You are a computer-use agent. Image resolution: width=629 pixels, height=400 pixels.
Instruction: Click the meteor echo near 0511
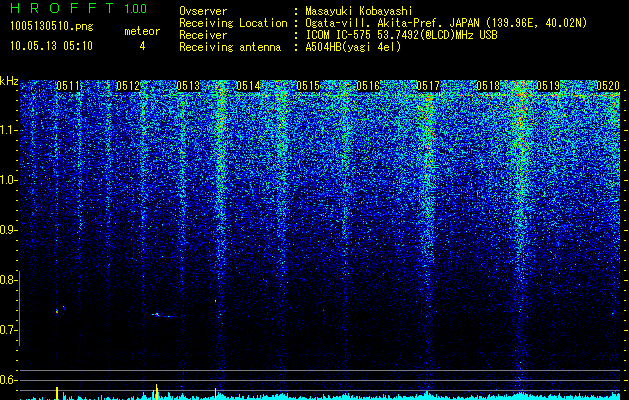(57, 311)
